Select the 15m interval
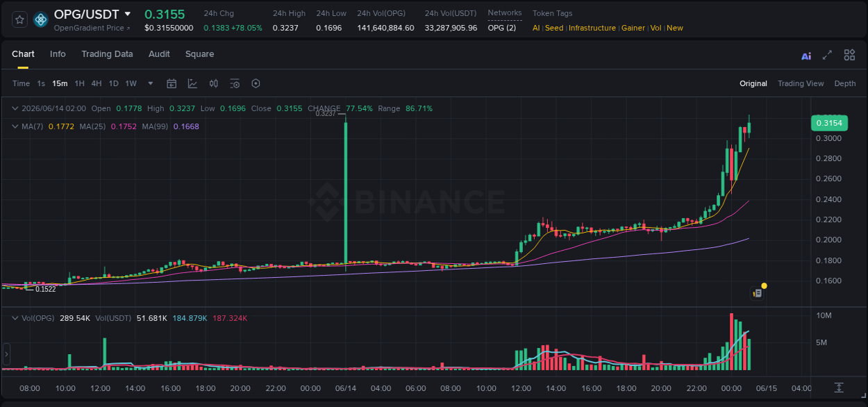This screenshot has width=868, height=407. click(60, 83)
